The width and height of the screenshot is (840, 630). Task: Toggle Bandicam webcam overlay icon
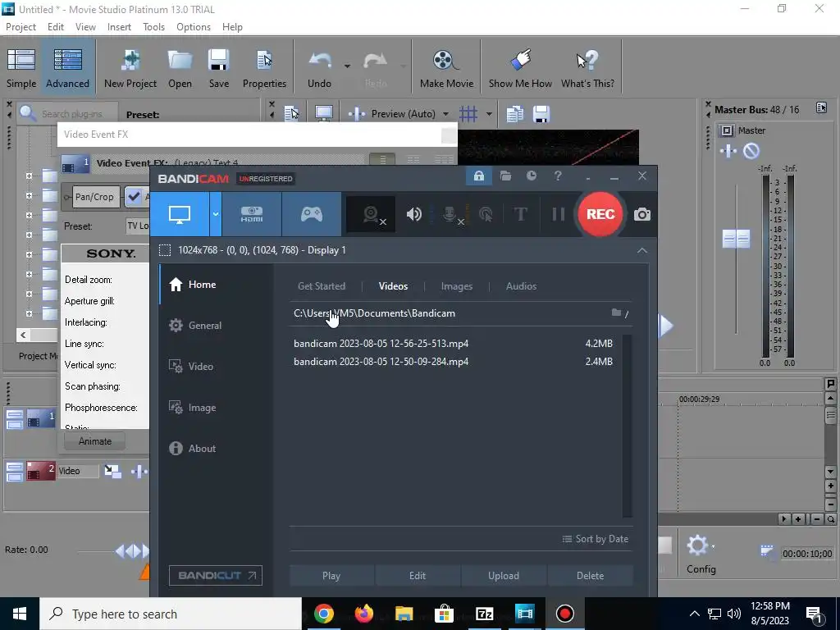coord(371,214)
